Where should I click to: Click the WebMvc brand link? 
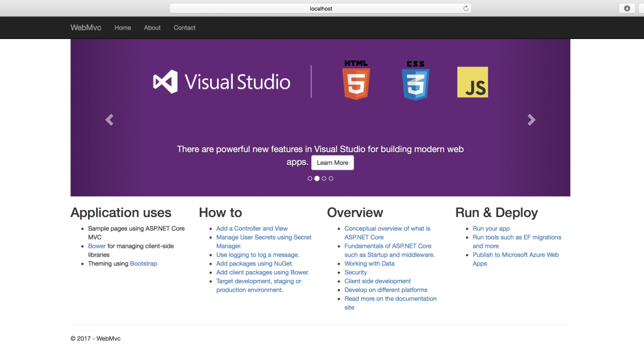click(x=86, y=28)
